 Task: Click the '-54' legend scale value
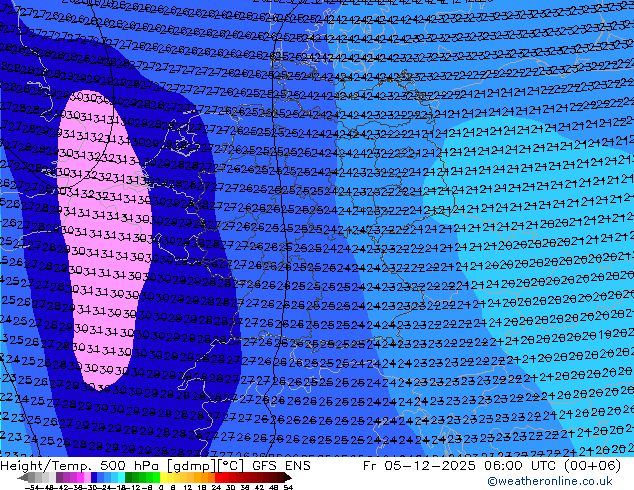[x=32, y=487]
